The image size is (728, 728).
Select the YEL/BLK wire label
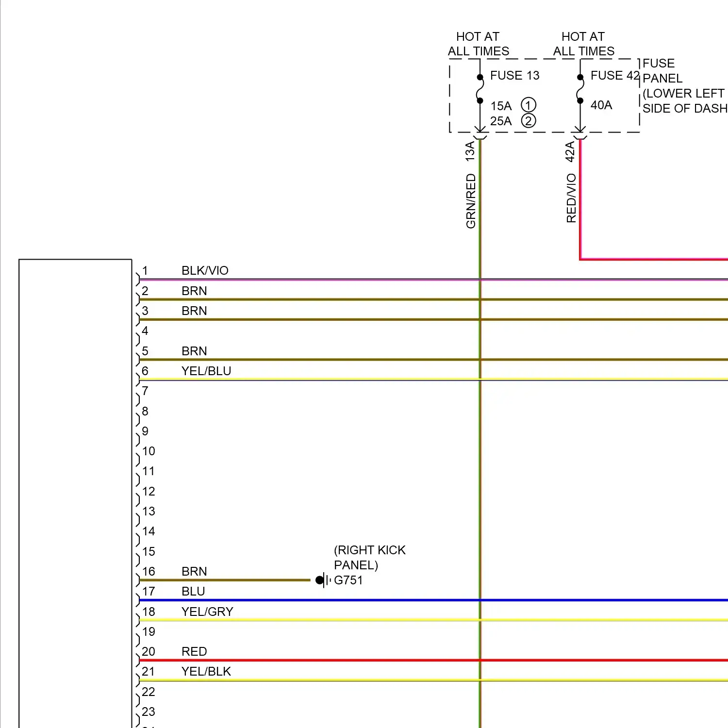coord(206,671)
